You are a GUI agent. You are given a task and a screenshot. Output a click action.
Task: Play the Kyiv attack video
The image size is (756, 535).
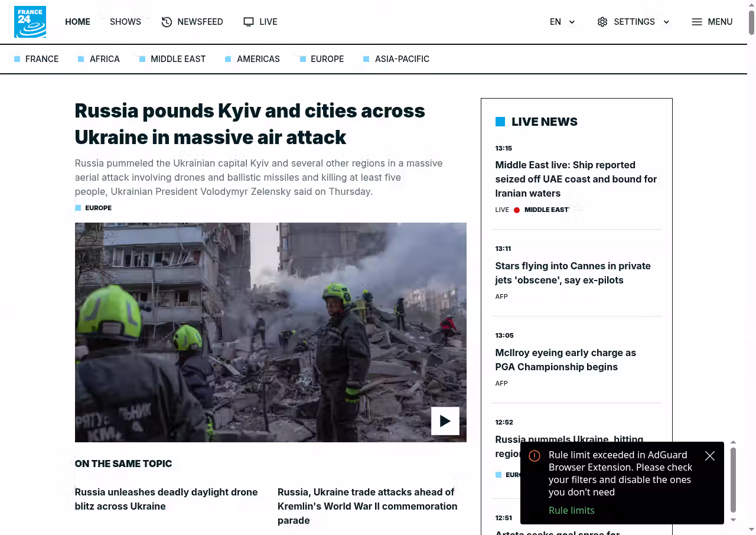(445, 421)
